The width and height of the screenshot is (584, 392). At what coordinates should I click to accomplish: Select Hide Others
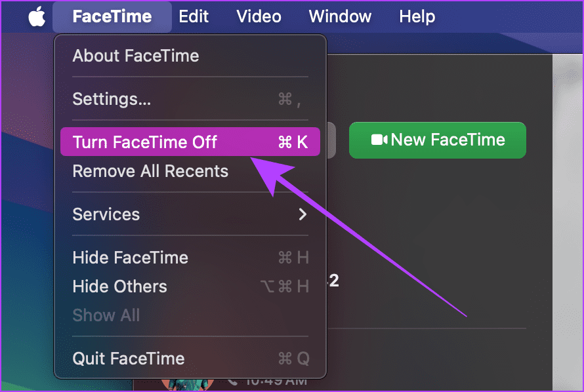point(119,286)
